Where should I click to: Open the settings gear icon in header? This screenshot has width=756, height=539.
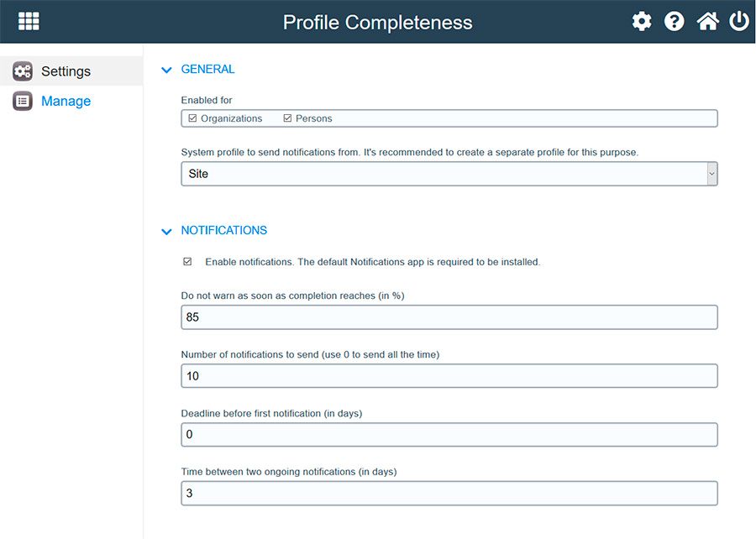pyautogui.click(x=642, y=22)
